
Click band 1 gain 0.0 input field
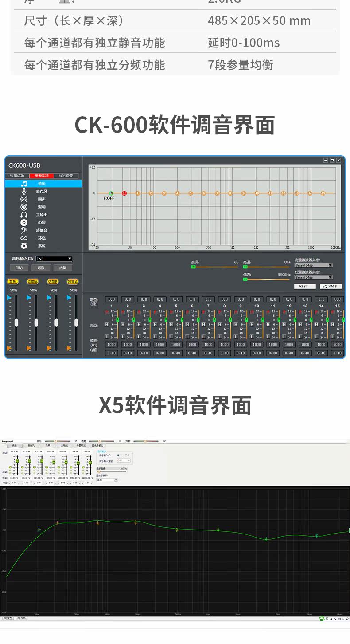(112, 300)
